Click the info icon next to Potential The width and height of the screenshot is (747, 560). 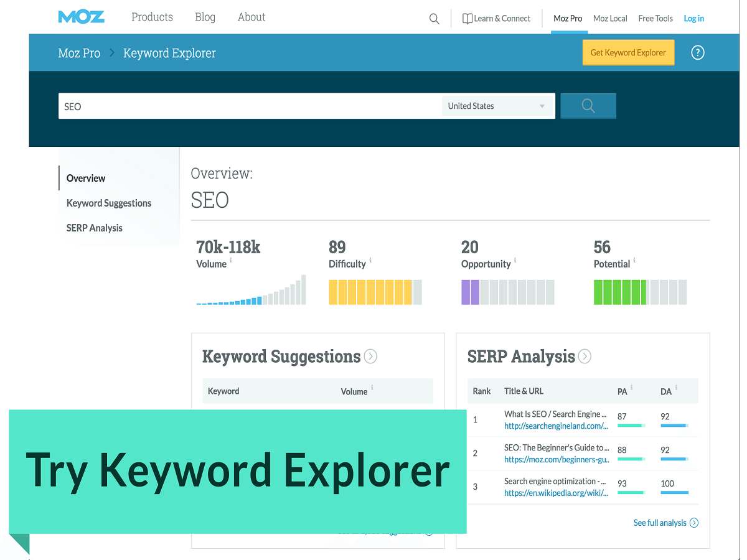(634, 261)
